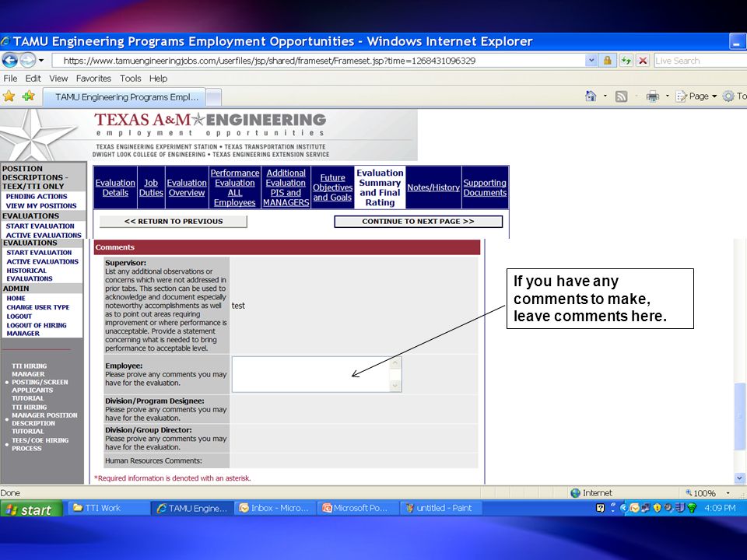Screen dimensions: 747x560
Task: Click the Add to Favorites icon
Action: (29, 96)
